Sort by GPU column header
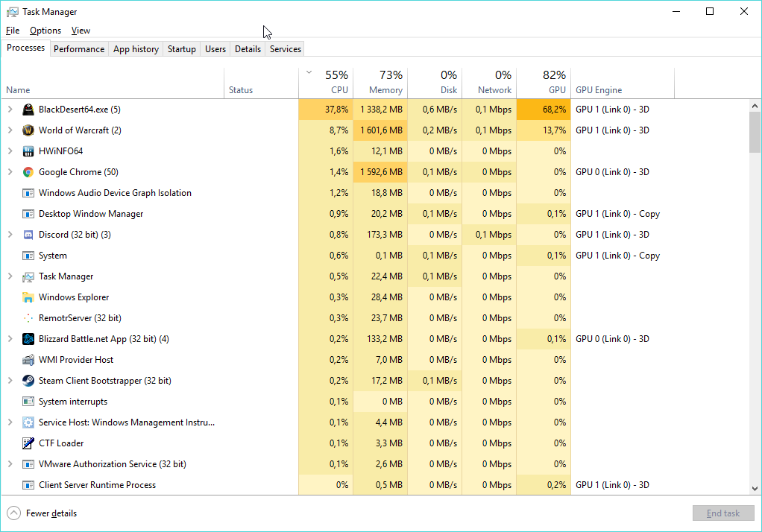Image resolution: width=762 pixels, height=532 pixels. 544,83
